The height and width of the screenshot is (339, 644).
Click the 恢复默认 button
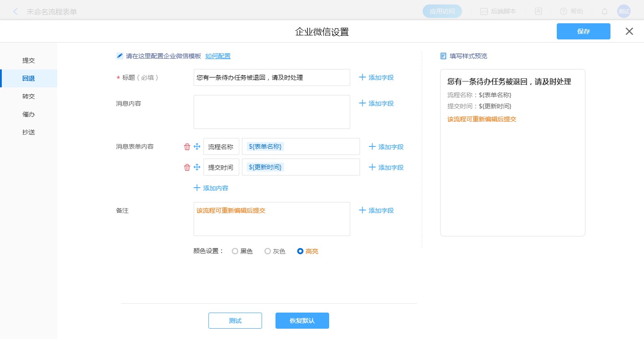point(302,321)
